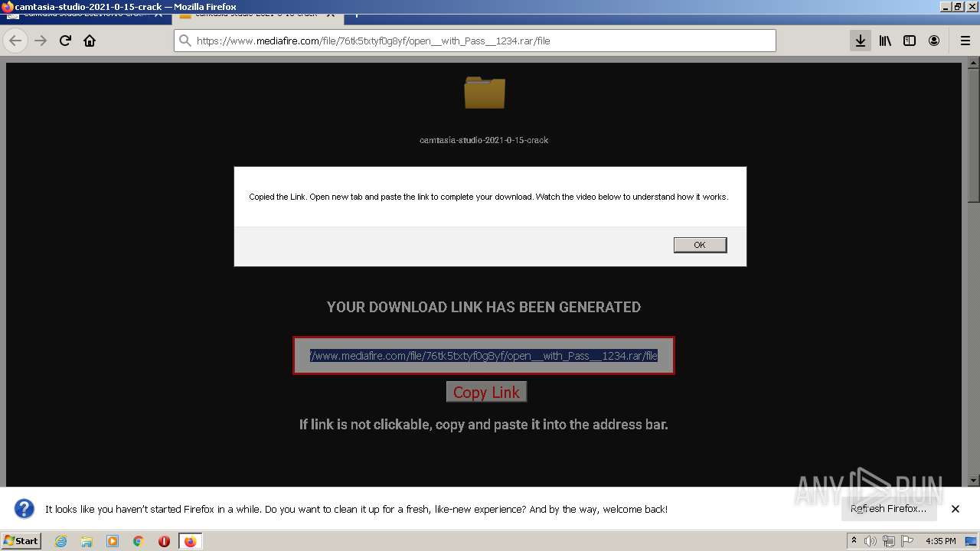Confirm the dialog with OK

click(x=700, y=245)
